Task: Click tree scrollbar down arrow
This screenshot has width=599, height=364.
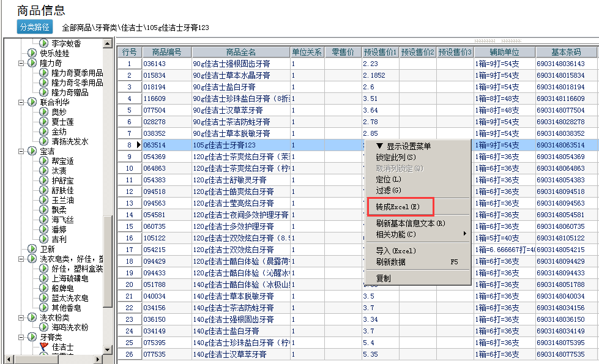Action: click(x=107, y=349)
